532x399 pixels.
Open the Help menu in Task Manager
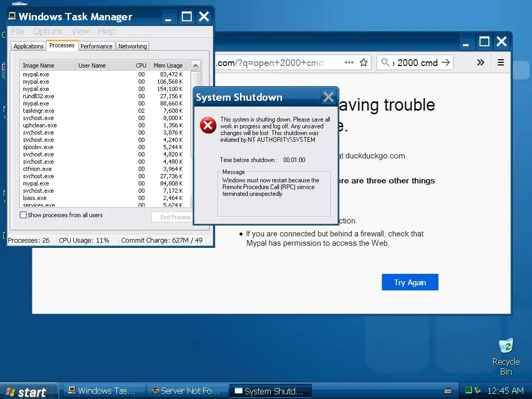tap(107, 31)
